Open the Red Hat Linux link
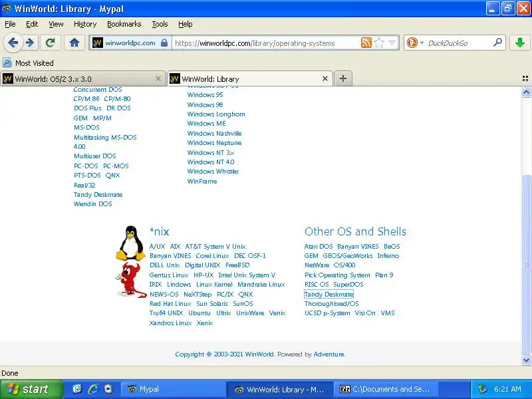This screenshot has height=399, width=532. (170, 304)
